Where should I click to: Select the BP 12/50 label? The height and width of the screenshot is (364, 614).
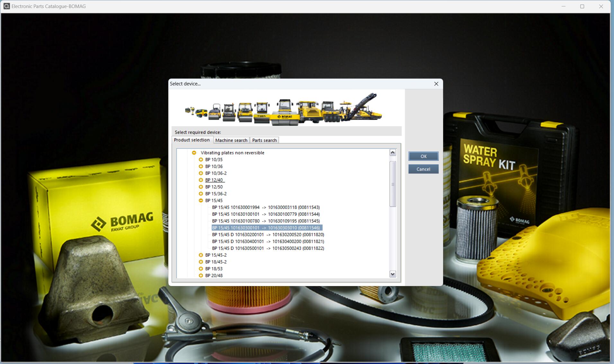pyautogui.click(x=214, y=187)
